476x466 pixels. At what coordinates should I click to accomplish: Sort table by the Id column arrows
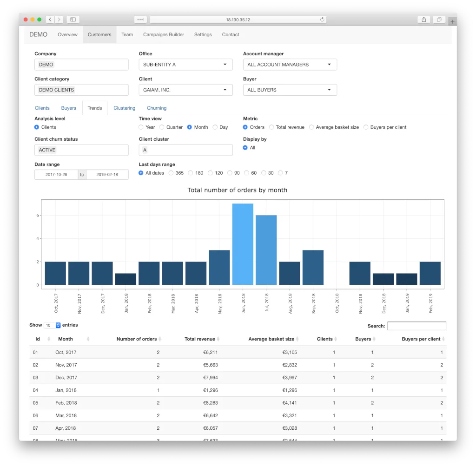tap(49, 339)
